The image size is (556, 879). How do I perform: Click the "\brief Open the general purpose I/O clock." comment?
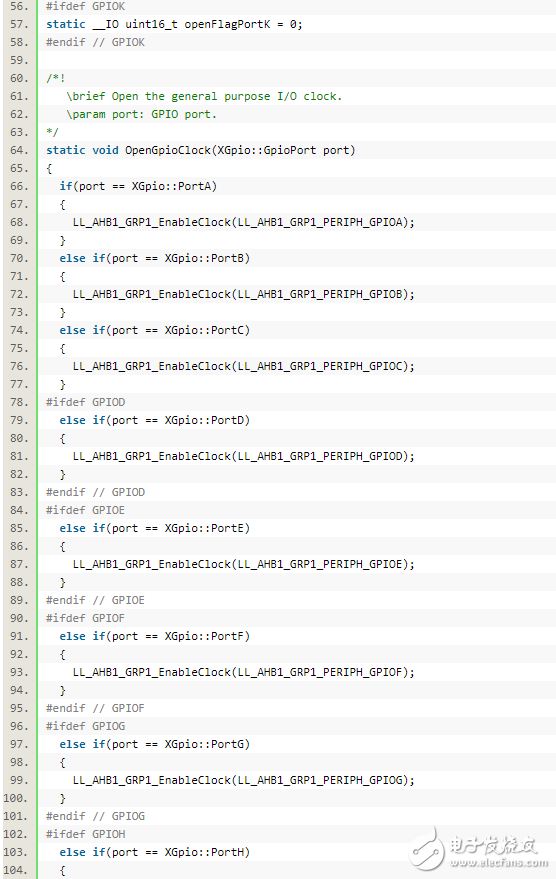tap(204, 96)
